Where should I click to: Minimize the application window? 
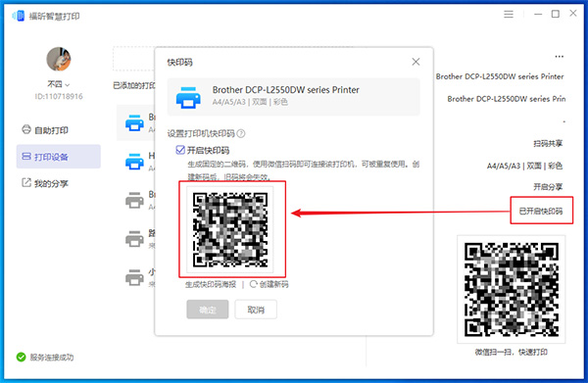coord(538,15)
